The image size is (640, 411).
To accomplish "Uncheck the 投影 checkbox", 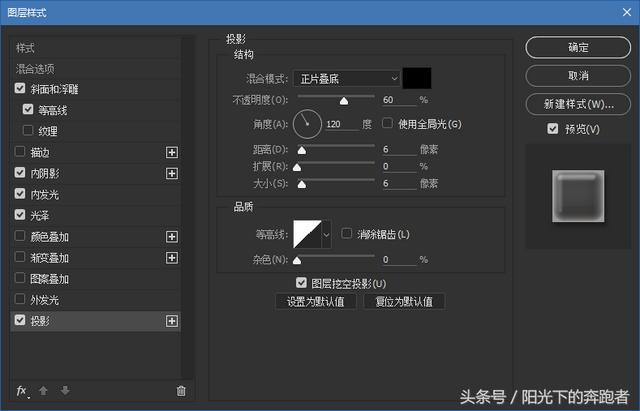I will tap(20, 320).
